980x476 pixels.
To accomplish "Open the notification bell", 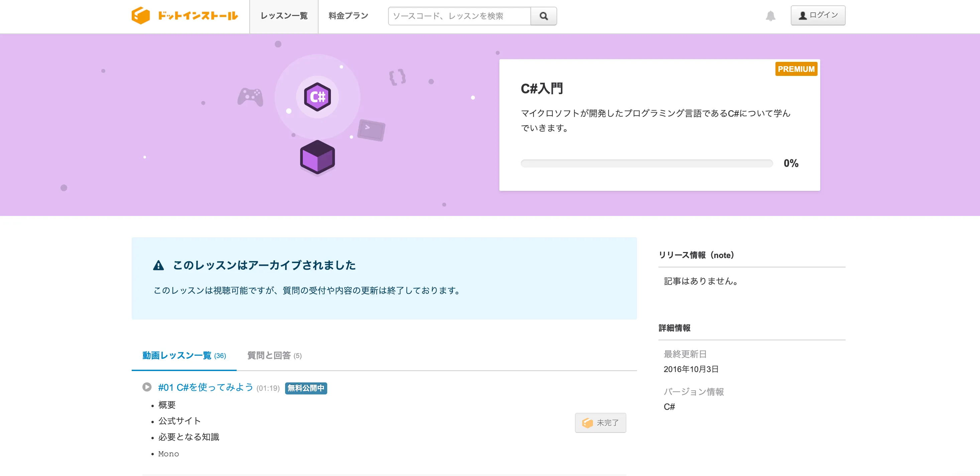I will (770, 16).
